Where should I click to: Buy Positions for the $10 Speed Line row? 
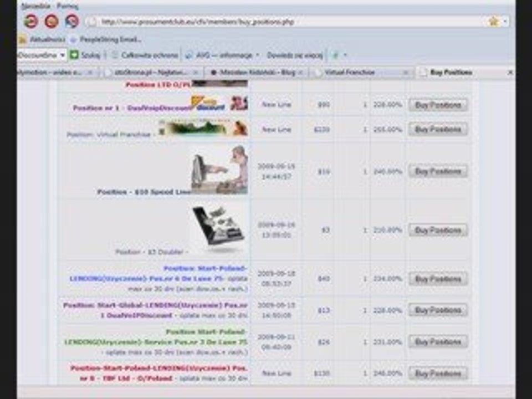[438, 171]
